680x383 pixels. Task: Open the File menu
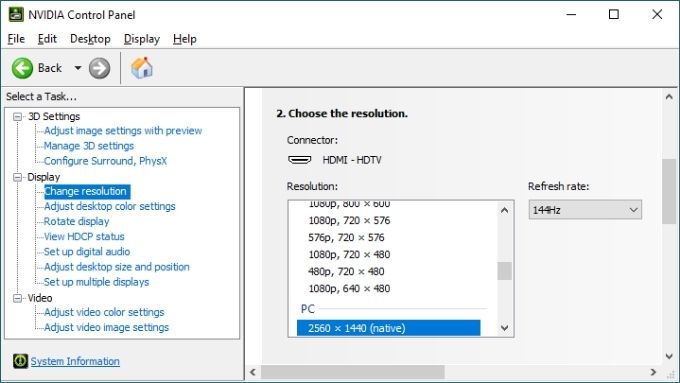click(x=16, y=39)
